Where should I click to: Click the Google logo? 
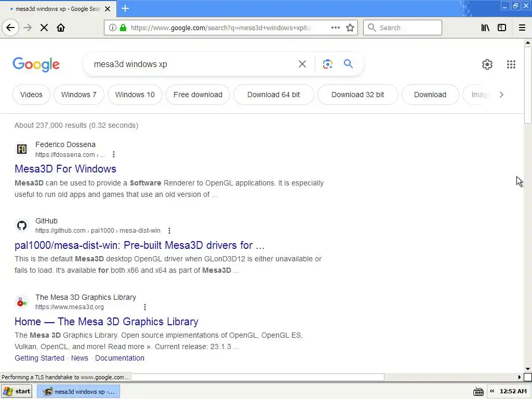click(x=36, y=64)
